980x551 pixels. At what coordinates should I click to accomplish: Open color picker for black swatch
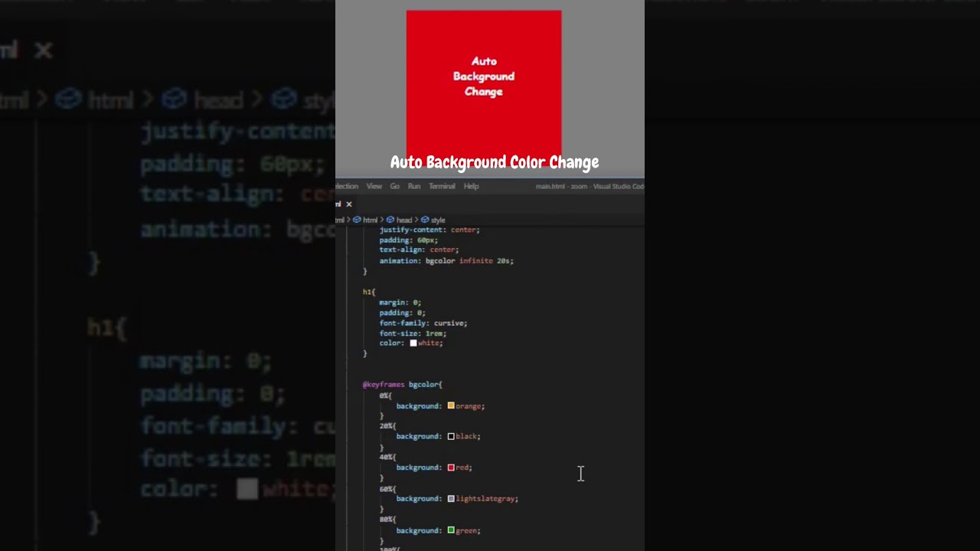coord(451,436)
